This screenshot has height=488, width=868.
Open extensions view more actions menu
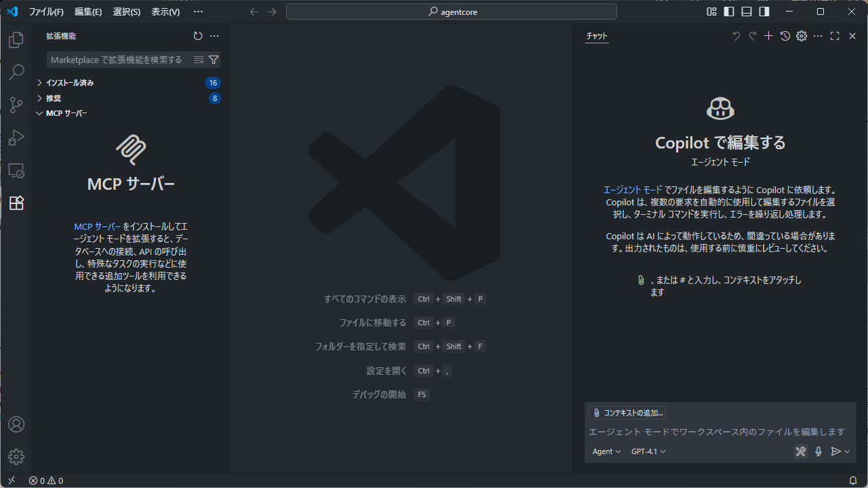(214, 36)
